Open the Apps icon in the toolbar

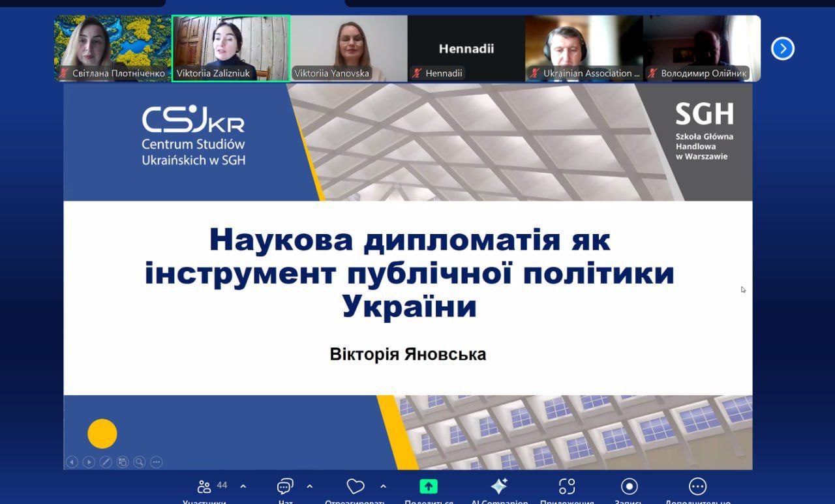(x=567, y=486)
